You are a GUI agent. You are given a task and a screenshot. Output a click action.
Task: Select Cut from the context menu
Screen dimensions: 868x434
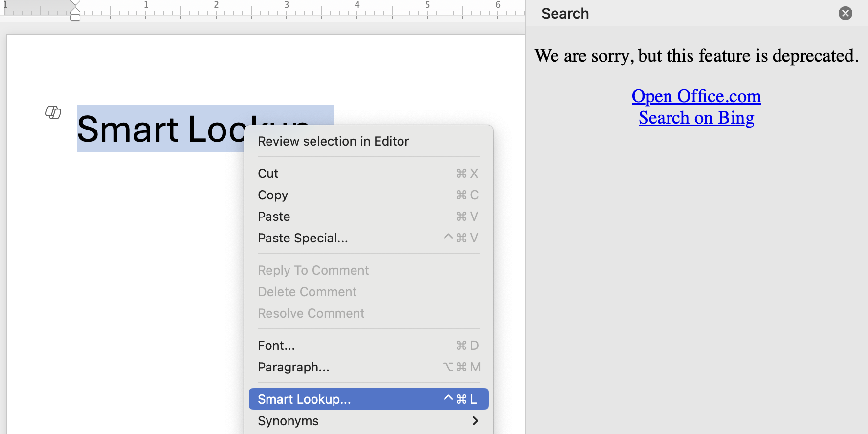click(369, 174)
